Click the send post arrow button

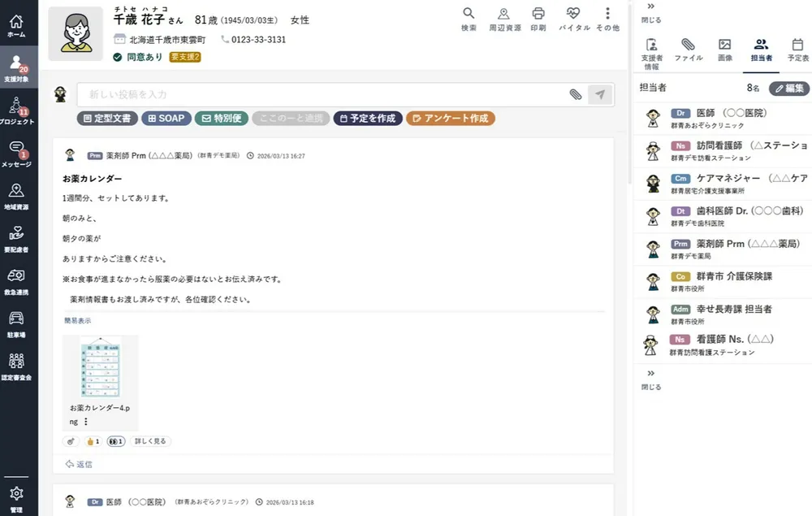(x=600, y=94)
